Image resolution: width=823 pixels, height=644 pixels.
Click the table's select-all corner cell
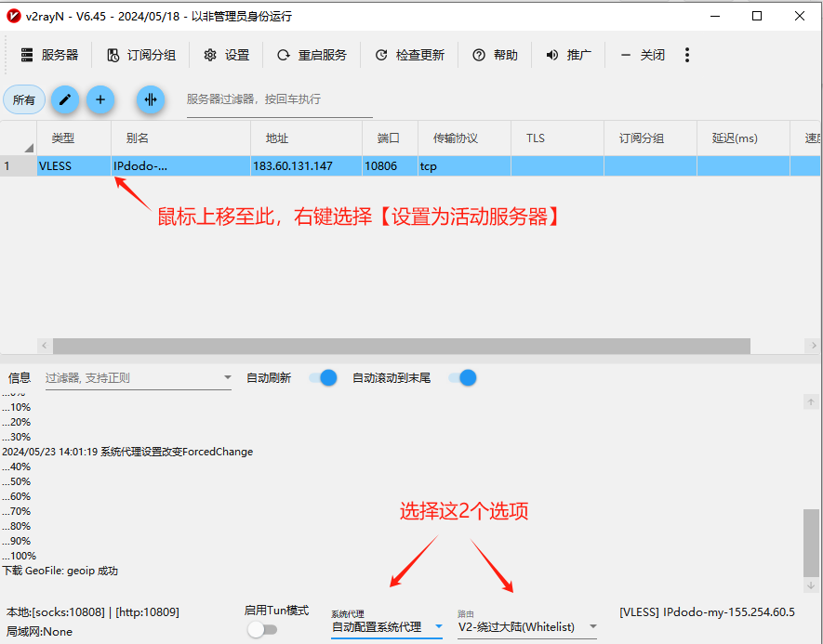click(x=19, y=138)
